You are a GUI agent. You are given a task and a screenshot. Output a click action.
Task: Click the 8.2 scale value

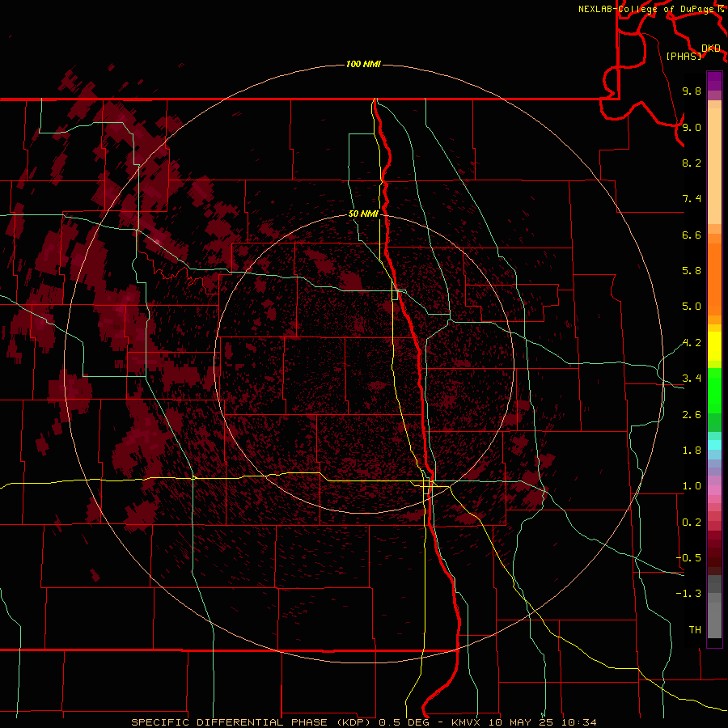[x=692, y=163]
